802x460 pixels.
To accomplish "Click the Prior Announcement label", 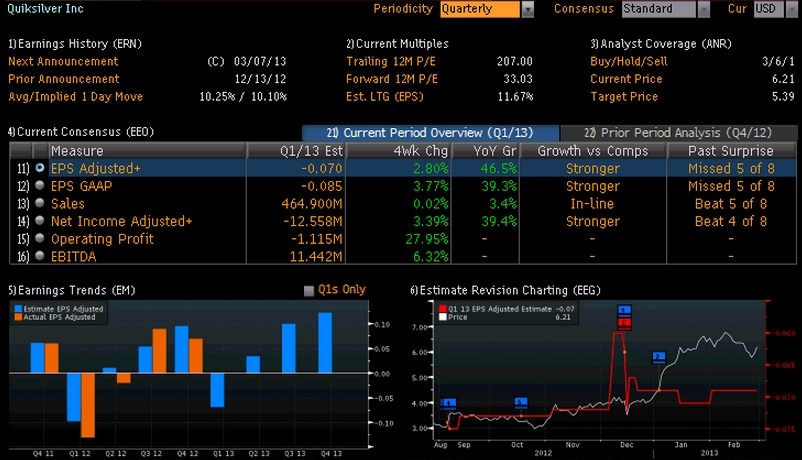I will (x=63, y=79).
